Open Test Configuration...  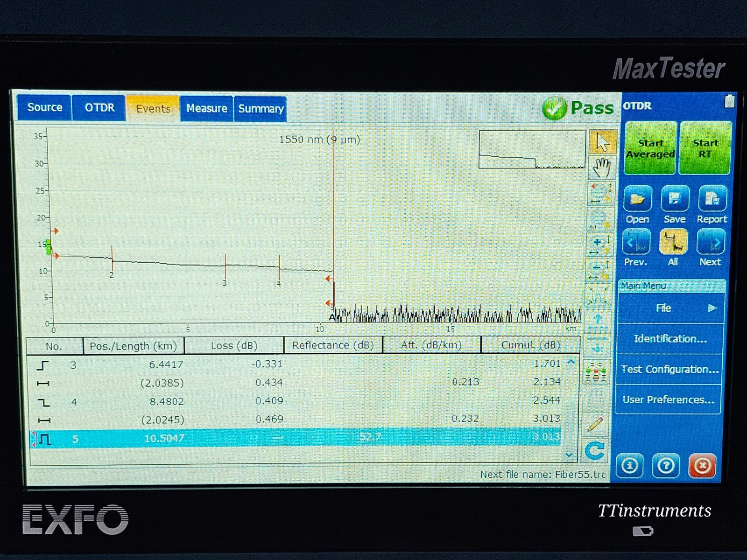coord(669,369)
